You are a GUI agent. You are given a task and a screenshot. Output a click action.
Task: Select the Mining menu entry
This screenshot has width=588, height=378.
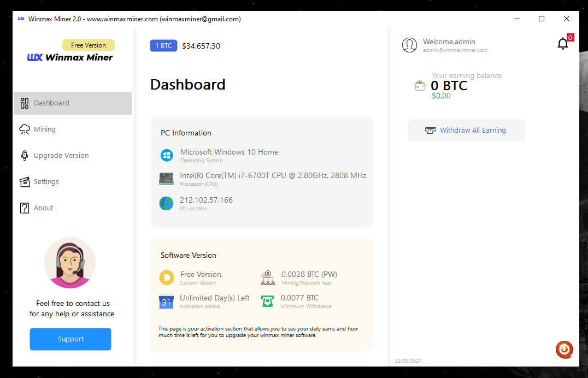(x=46, y=129)
